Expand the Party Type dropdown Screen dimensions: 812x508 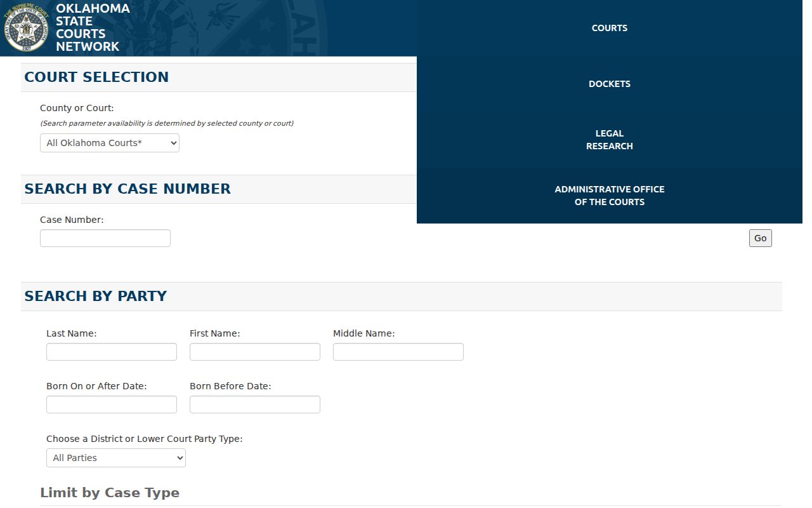(116, 458)
